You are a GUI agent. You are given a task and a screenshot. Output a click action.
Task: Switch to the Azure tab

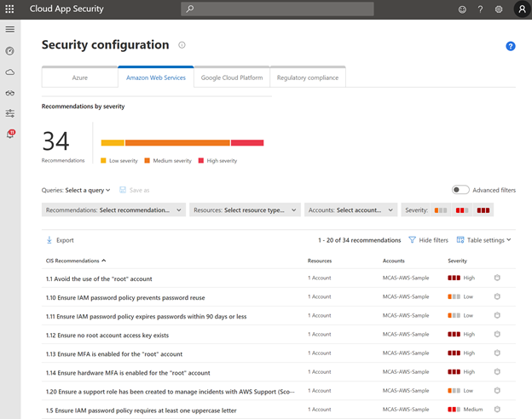(x=80, y=77)
